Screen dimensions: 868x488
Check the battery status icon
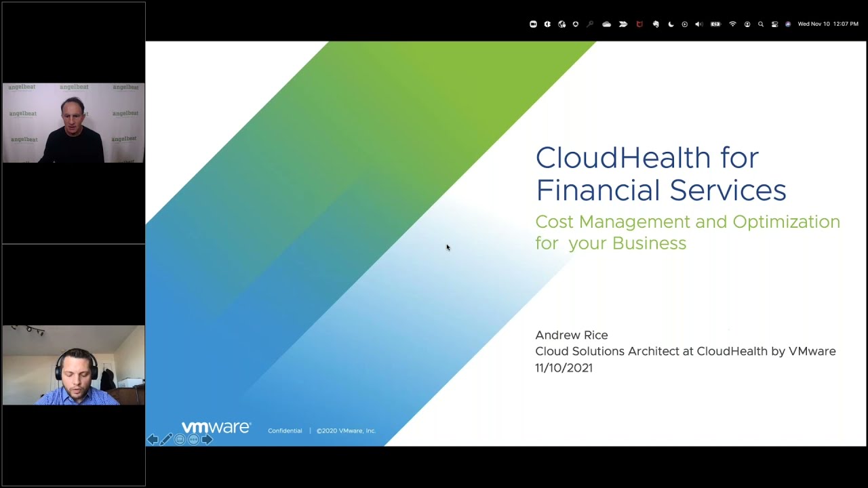coord(715,24)
